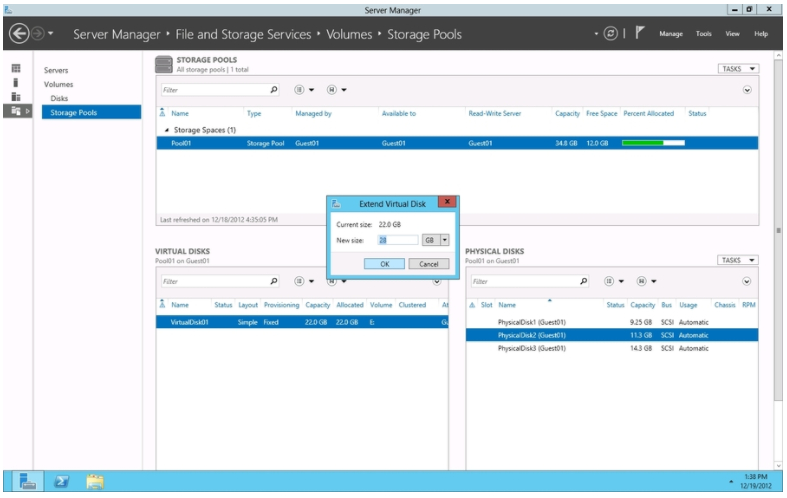
Task: Click the taskbar clock
Action: [756, 481]
